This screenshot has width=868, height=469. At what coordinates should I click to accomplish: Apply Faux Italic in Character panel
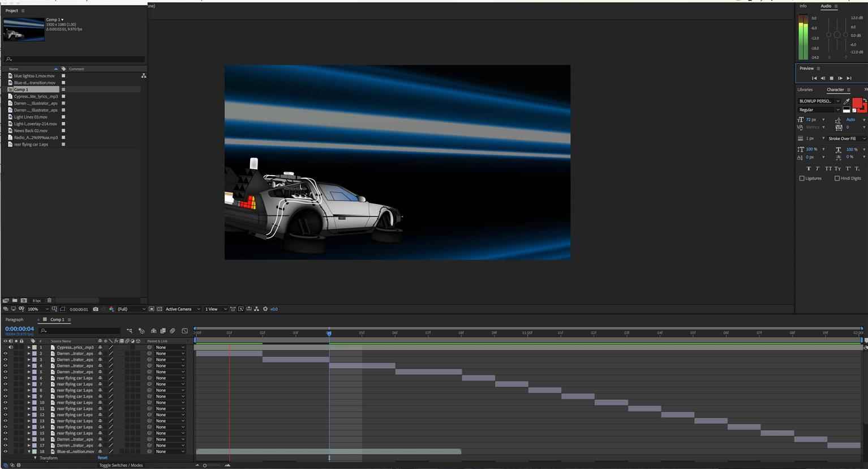817,169
